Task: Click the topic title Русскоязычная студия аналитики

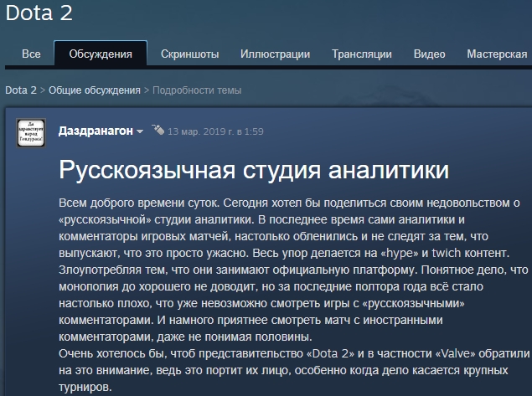Action: 254,169
